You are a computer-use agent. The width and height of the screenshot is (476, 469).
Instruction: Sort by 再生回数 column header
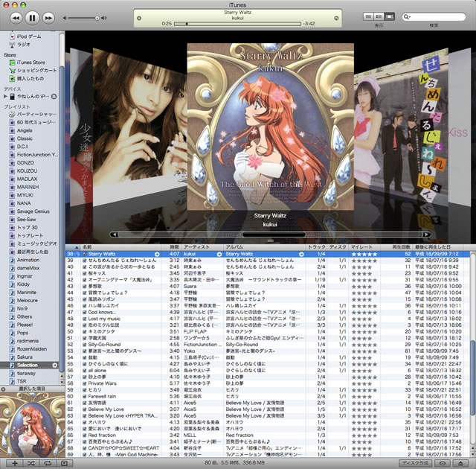click(x=396, y=247)
